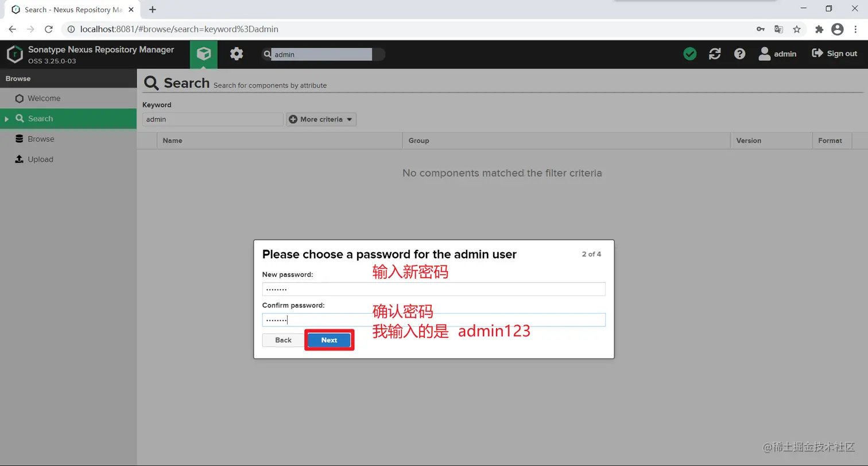Screen dimensions: 868x466
Task: Open the saved password key icon
Action: [760, 29]
